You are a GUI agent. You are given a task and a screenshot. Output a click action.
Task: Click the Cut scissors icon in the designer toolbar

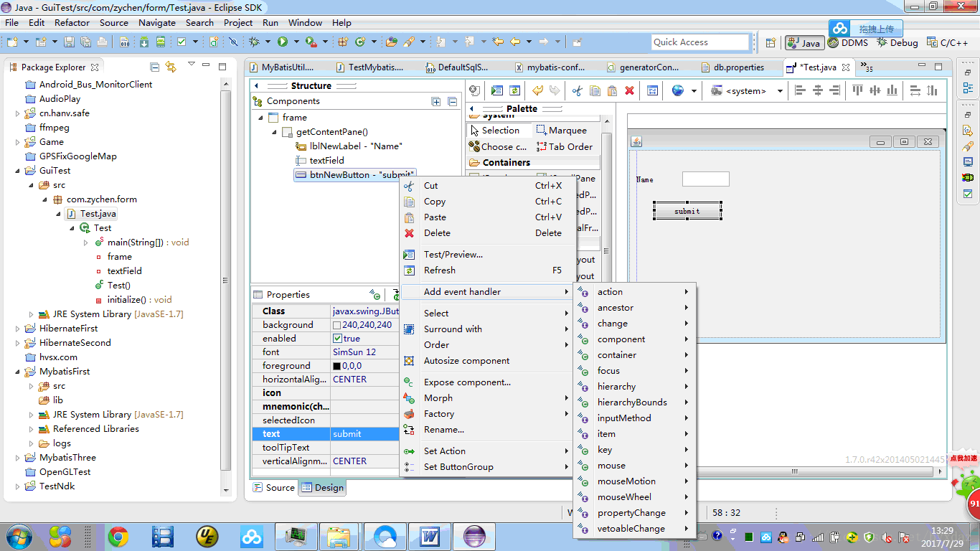[577, 91]
